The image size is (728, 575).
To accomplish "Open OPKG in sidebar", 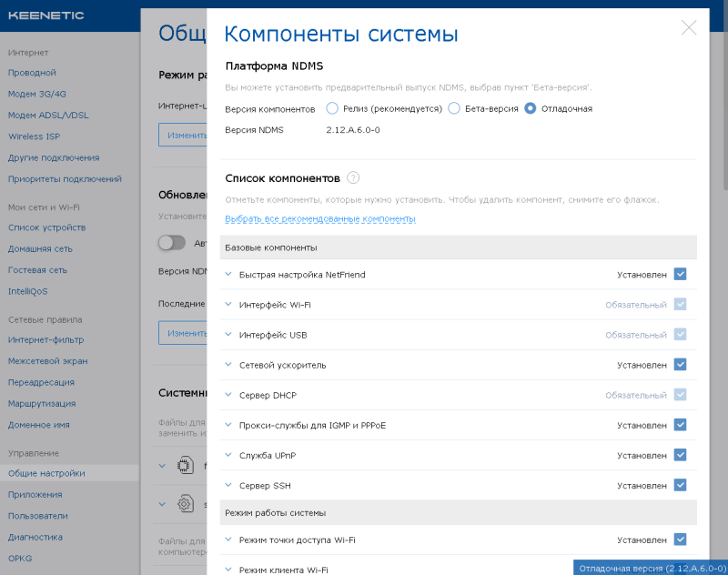I will tap(20, 559).
